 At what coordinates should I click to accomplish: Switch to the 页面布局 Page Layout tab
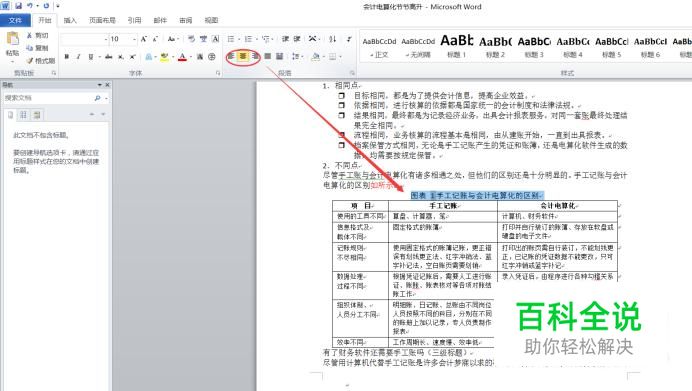[x=102, y=20]
